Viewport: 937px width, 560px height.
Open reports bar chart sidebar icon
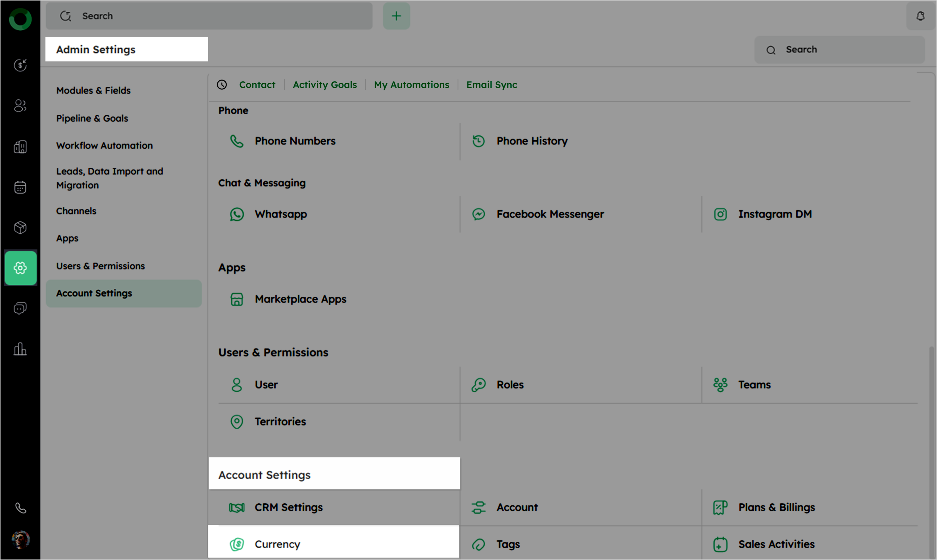click(x=20, y=349)
